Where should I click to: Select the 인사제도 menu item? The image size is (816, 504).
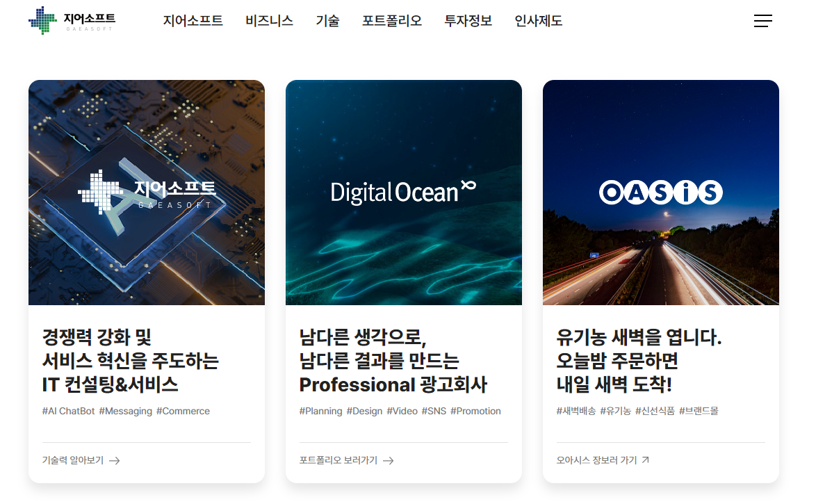tap(539, 21)
